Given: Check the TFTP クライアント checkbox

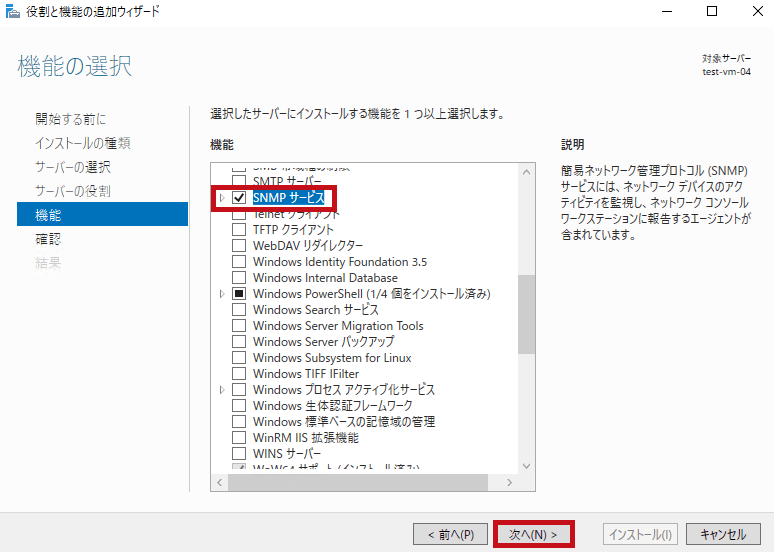Looking at the screenshot, I should (x=239, y=230).
